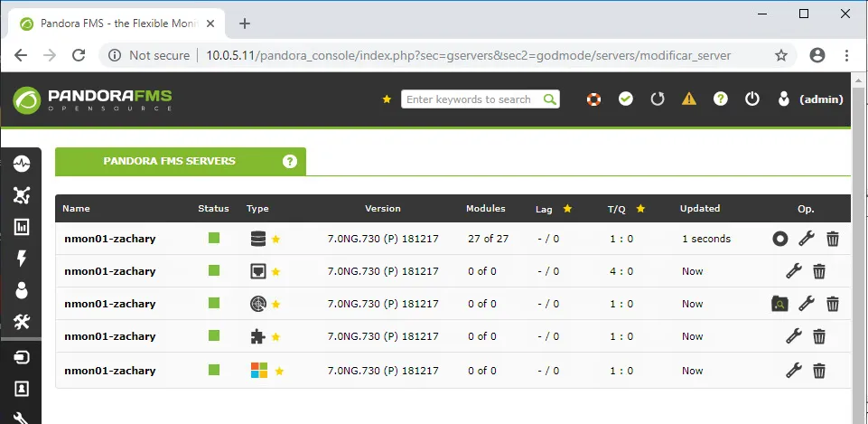
Task: Open the Profiles contact-card sidebar icon
Action: pyautogui.click(x=22, y=389)
